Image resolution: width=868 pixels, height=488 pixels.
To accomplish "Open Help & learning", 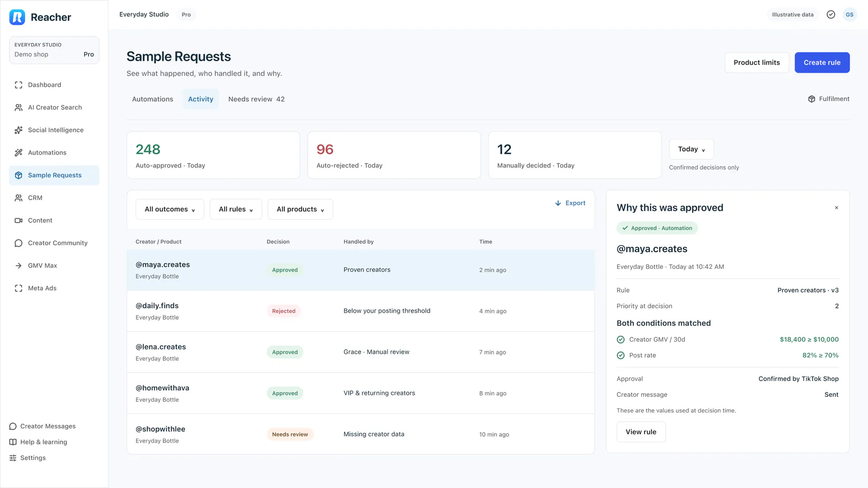I will pos(39,442).
